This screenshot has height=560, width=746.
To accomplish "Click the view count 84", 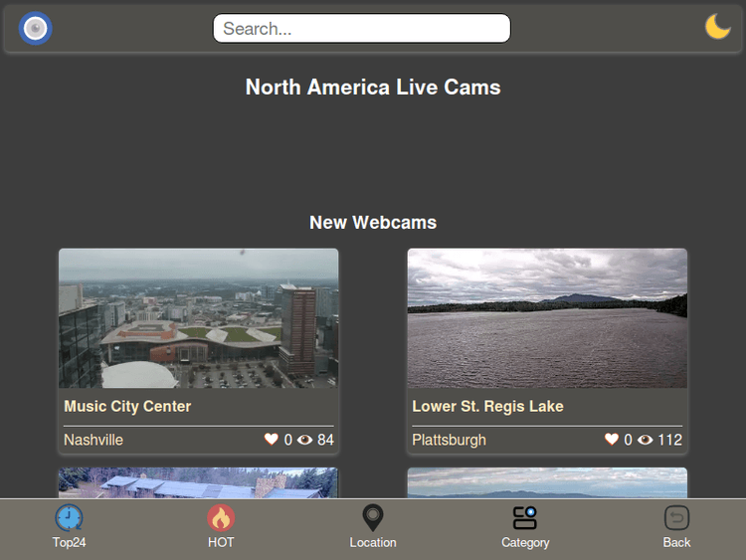I will pos(325,440).
